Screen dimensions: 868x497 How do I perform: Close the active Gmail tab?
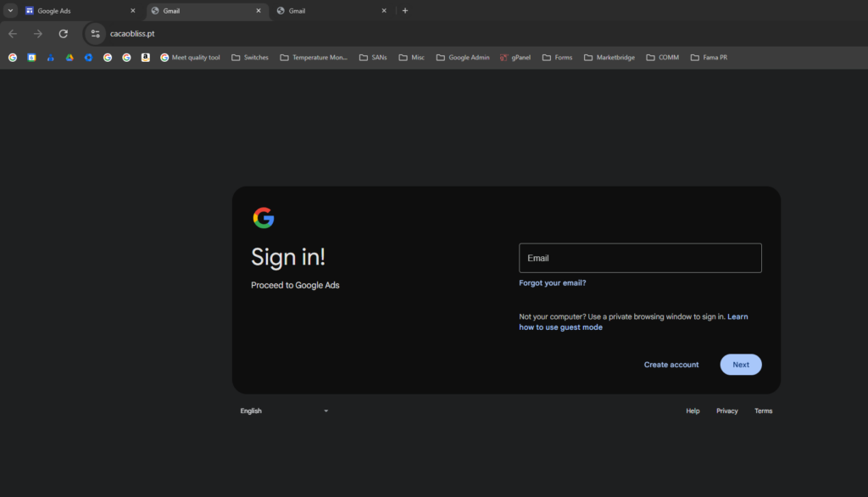(x=259, y=10)
